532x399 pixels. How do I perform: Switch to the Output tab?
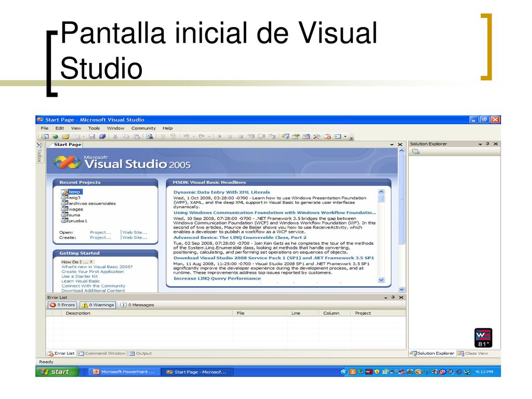(140, 353)
